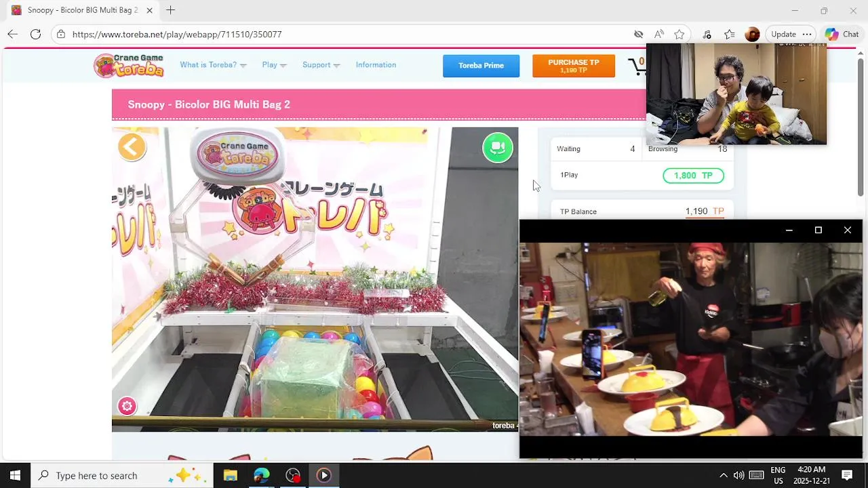Click the crane game live video feed

(x=315, y=279)
